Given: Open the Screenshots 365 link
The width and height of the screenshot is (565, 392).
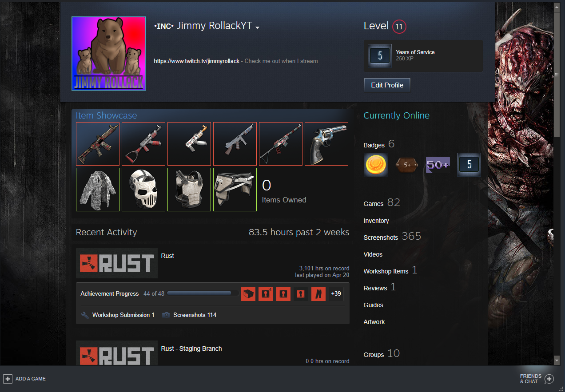Looking at the screenshot, I should tap(392, 237).
